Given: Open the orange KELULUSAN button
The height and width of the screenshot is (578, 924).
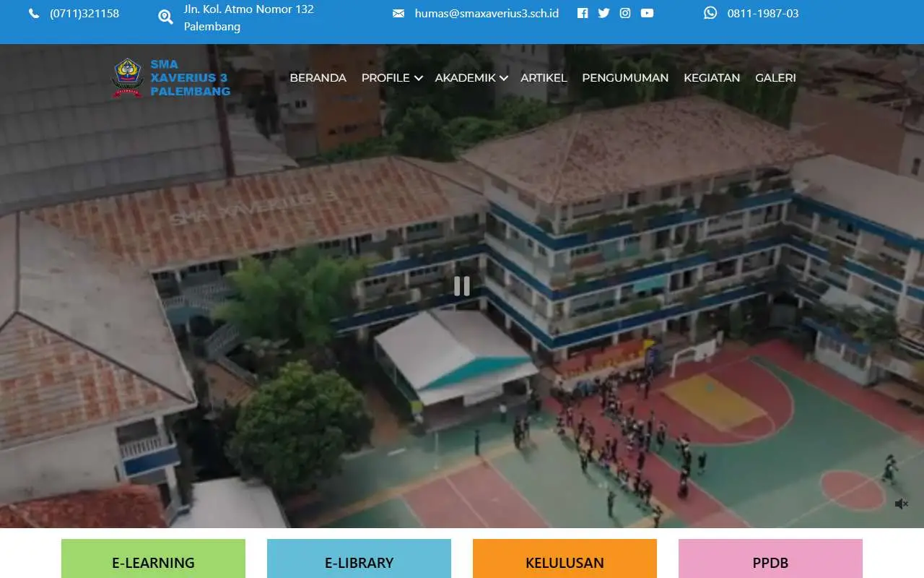Looking at the screenshot, I should (x=565, y=558).
